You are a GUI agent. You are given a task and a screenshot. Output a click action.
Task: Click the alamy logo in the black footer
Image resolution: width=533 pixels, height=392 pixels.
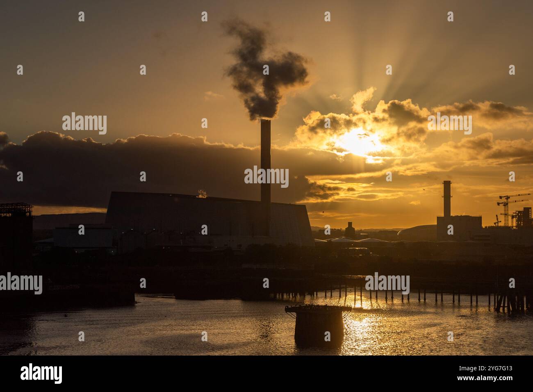(x=41, y=373)
